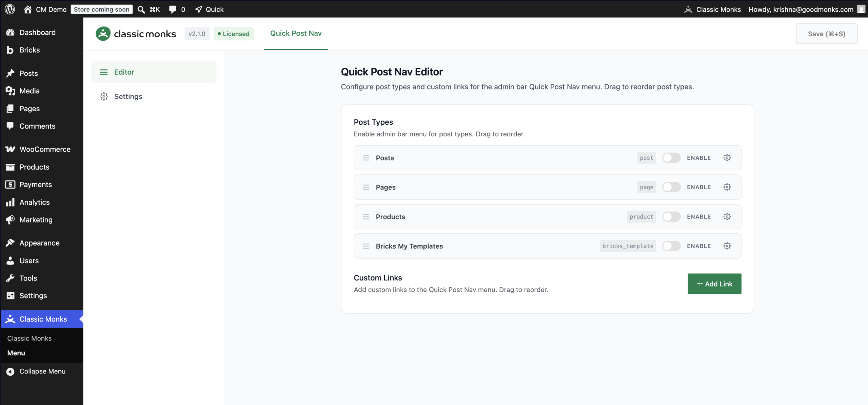Open the Pages menu in sidebar

tap(41, 109)
